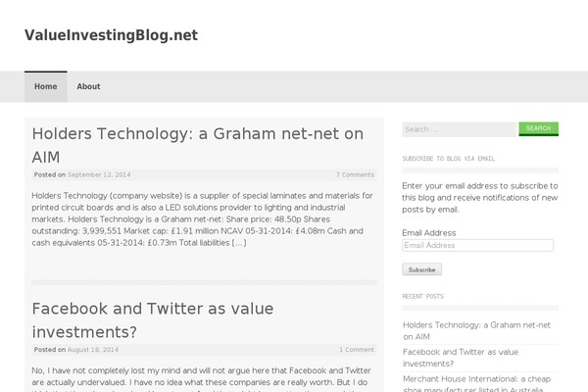Click the green SEARCH button
The width and height of the screenshot is (588, 392).
coord(538,128)
